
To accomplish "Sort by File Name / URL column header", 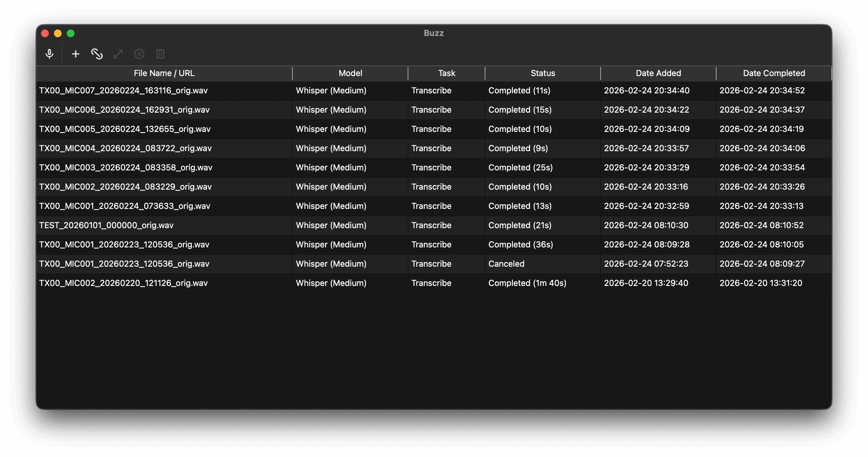I will coord(164,73).
